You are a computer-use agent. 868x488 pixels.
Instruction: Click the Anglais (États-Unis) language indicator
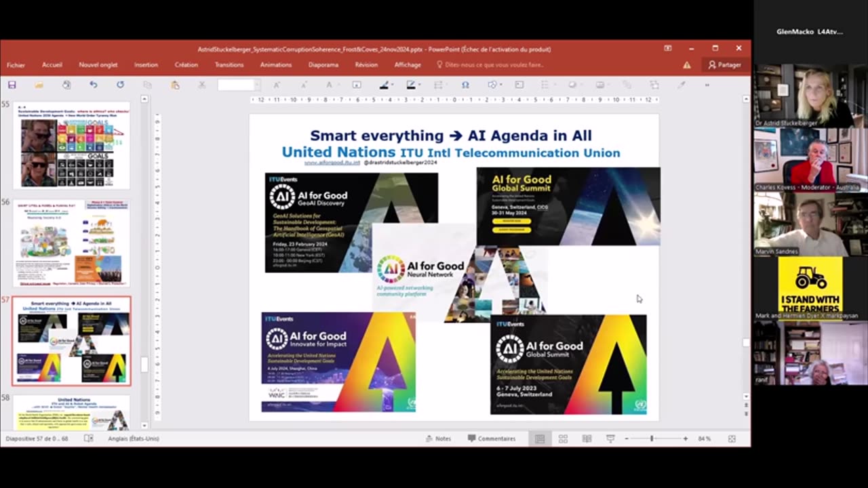pos(134,439)
